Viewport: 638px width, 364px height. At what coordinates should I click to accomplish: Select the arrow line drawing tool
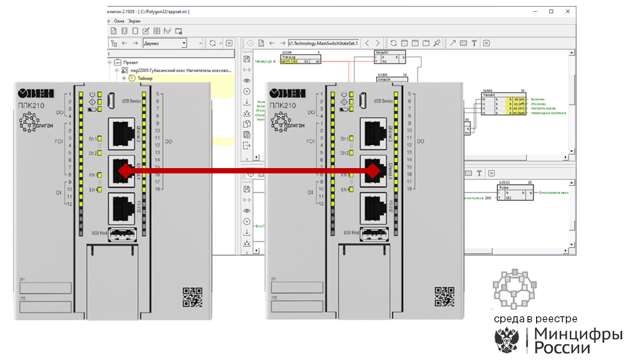[453, 43]
